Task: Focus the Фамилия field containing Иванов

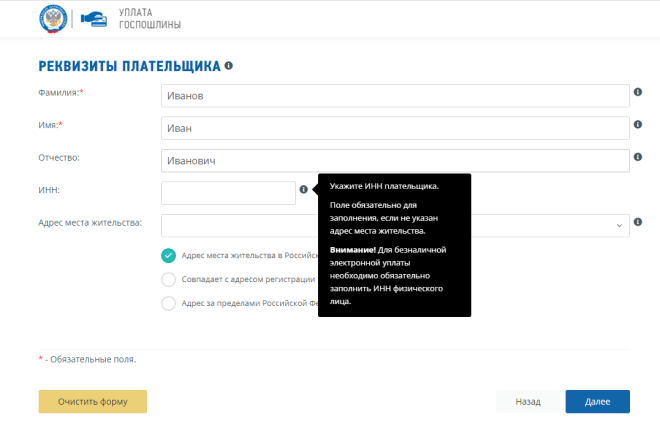Action: [x=395, y=96]
